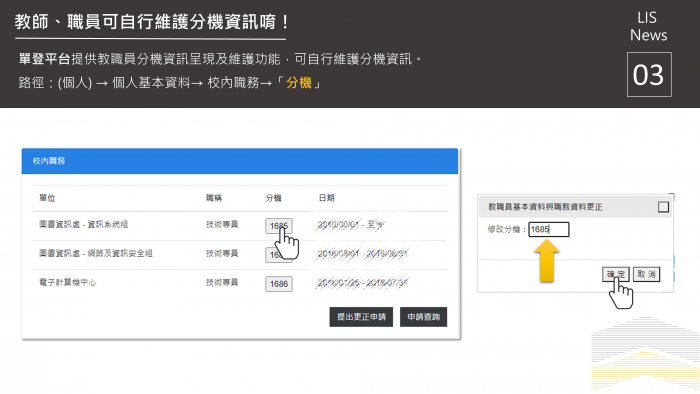Click the 校內職務 panel header
Screen dimensions: 700x394
pos(240,161)
